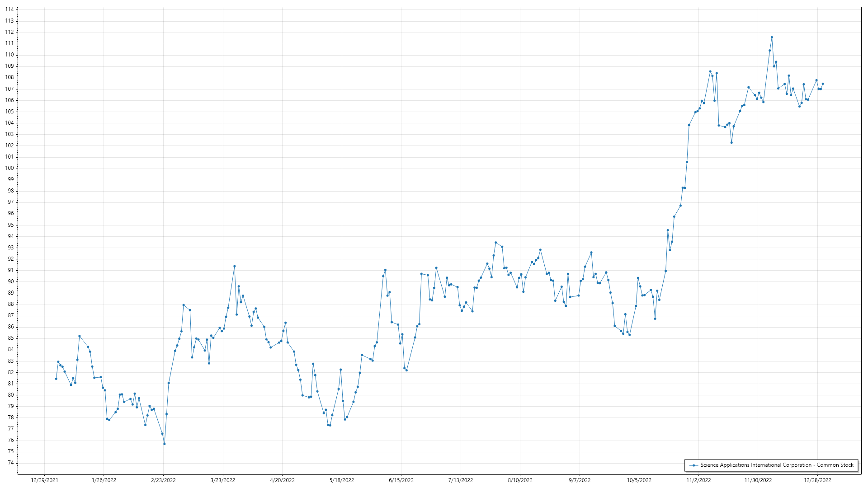Select the last data point on the line
Image resolution: width=868 pixels, height=488 pixels.
point(823,84)
